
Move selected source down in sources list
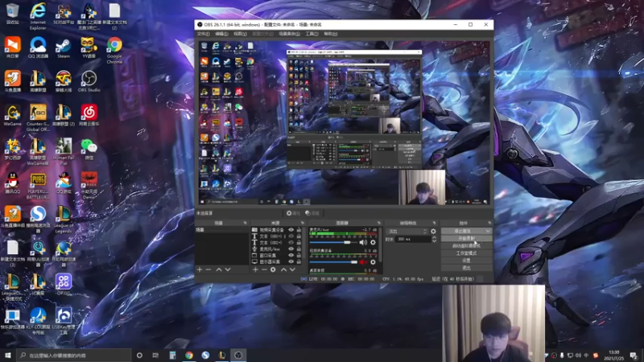[292, 269]
